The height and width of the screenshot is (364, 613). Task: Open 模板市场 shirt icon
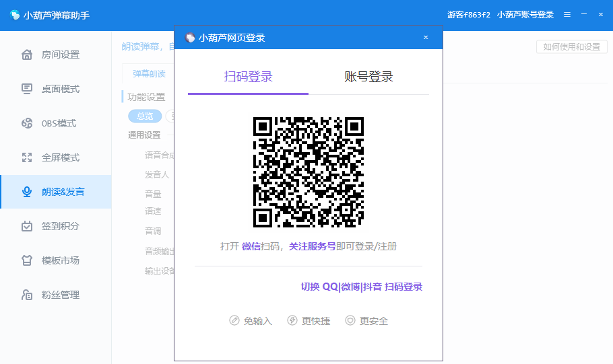26,260
